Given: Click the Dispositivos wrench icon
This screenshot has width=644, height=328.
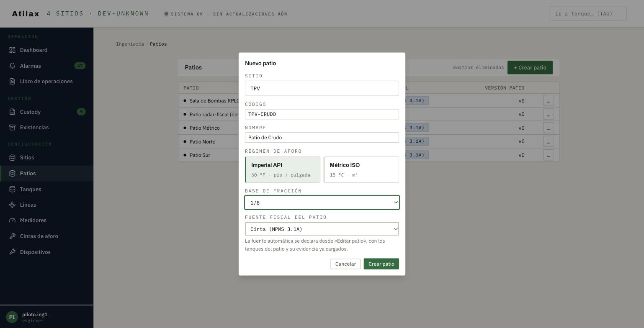Looking at the screenshot, I should tap(13, 252).
